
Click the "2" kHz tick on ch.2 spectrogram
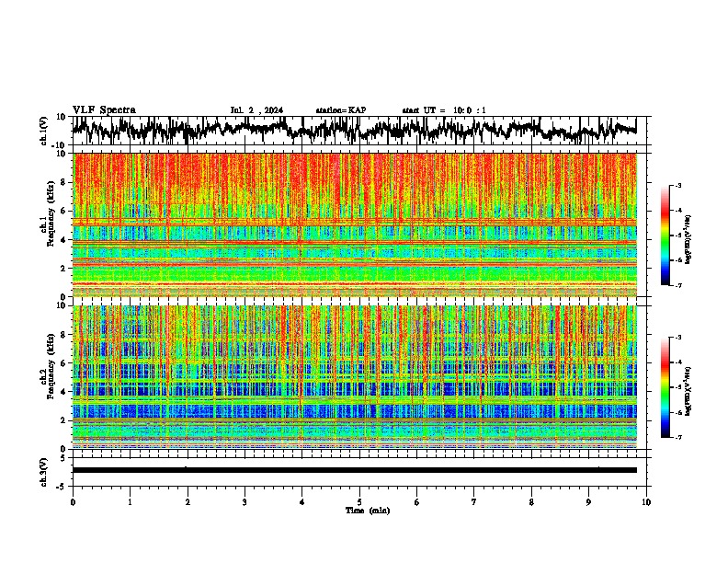(64, 420)
